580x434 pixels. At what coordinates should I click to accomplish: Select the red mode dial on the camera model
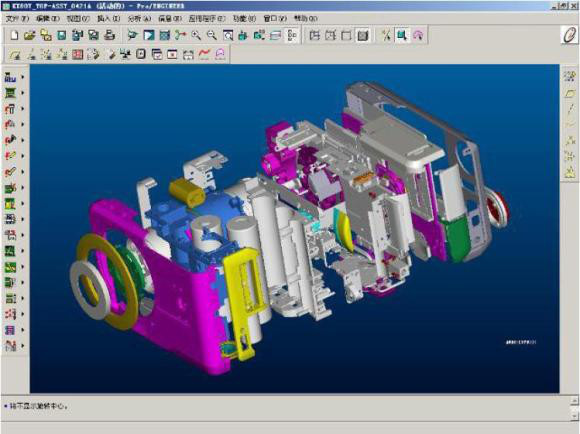(499, 208)
